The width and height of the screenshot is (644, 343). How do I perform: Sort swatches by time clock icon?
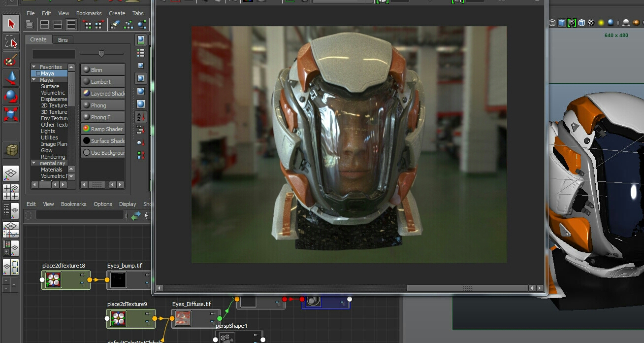pyautogui.click(x=141, y=142)
